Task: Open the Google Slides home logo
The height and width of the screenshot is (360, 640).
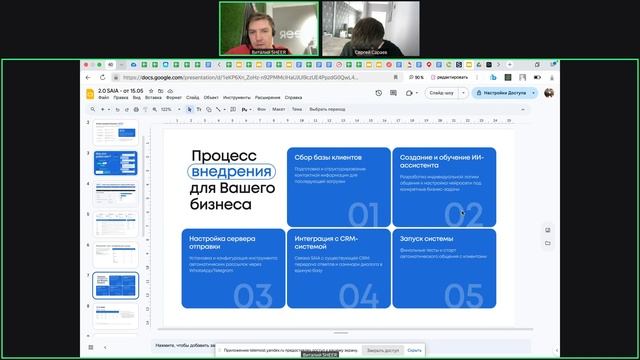Action: click(90, 94)
